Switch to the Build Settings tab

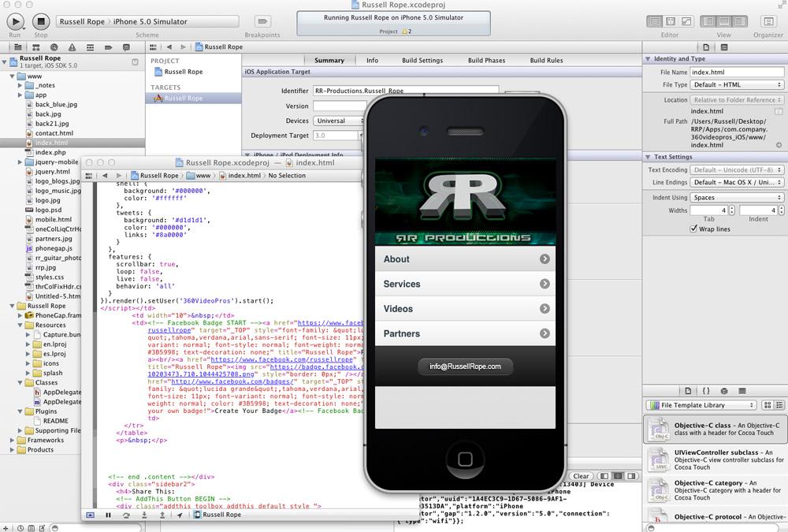(x=422, y=61)
